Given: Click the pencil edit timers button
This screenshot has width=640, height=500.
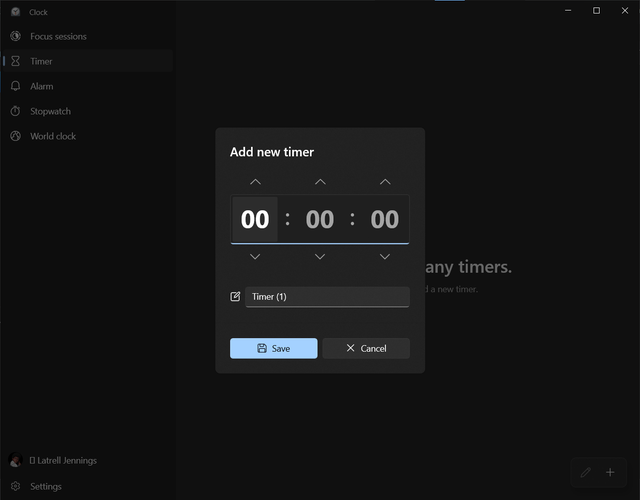Looking at the screenshot, I should point(586,472).
